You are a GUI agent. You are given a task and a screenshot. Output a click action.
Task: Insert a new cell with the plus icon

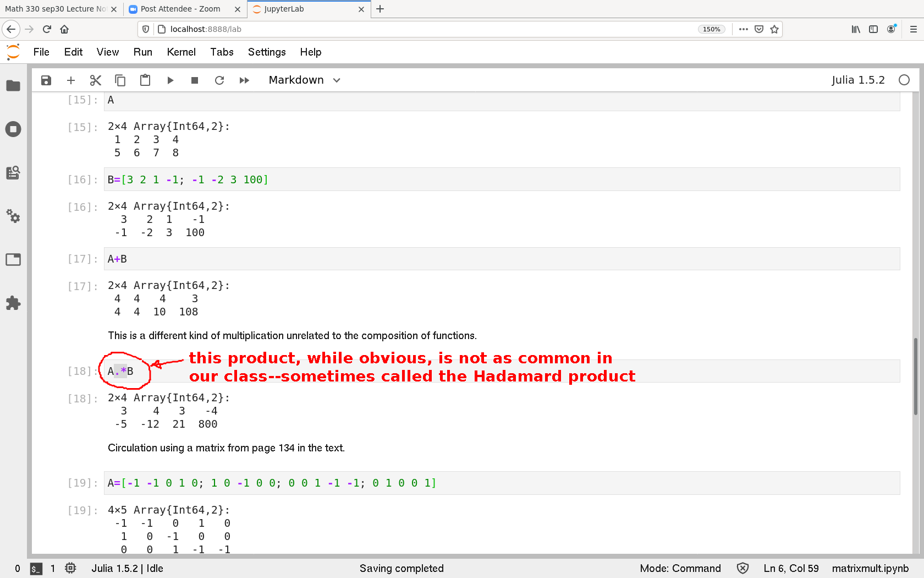(71, 80)
